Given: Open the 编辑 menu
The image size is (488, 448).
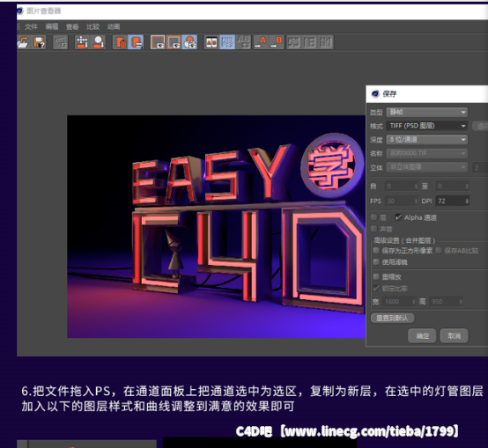Looking at the screenshot, I should click(x=52, y=26).
